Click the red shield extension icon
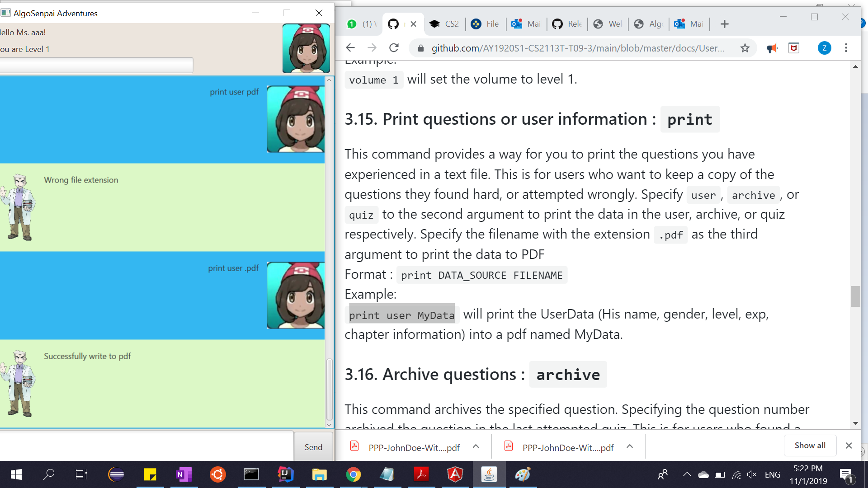Screen dimensions: 868x488 click(794, 48)
